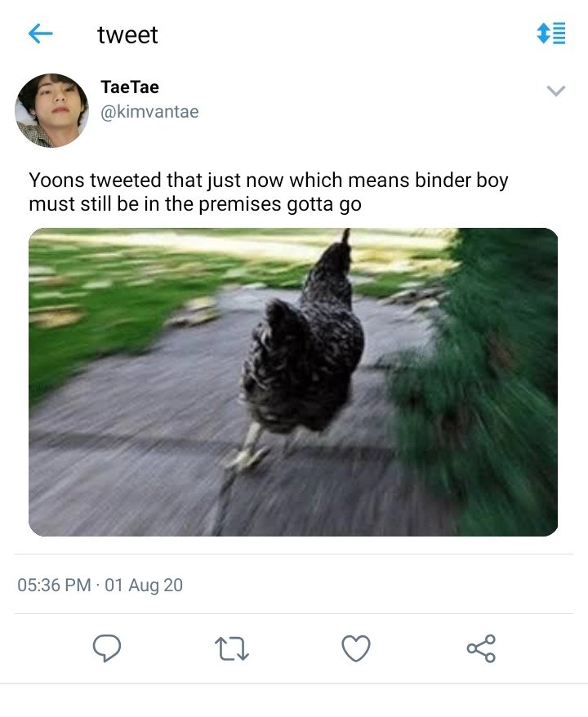Retweet this post
The width and height of the screenshot is (588, 717).
pos(232,649)
